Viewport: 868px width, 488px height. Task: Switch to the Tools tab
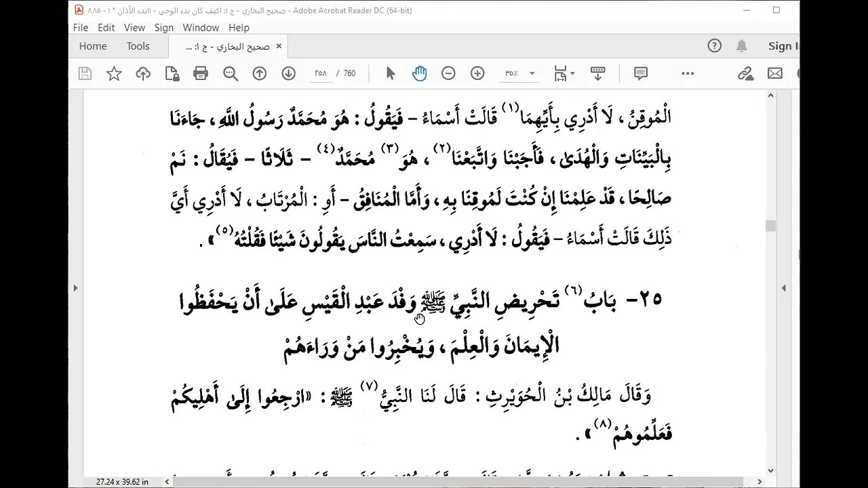tap(138, 46)
